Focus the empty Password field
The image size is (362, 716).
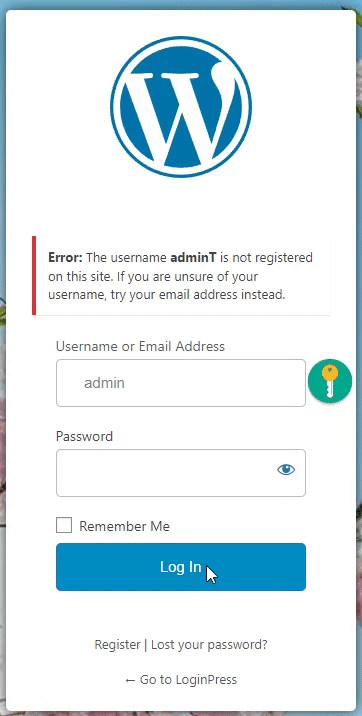click(x=181, y=473)
